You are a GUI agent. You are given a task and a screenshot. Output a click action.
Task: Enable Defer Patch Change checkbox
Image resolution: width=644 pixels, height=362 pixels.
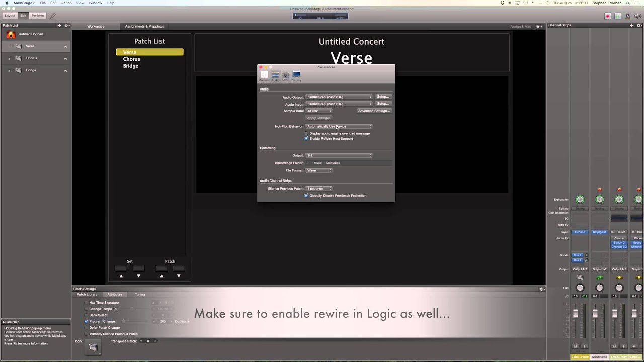click(x=86, y=328)
